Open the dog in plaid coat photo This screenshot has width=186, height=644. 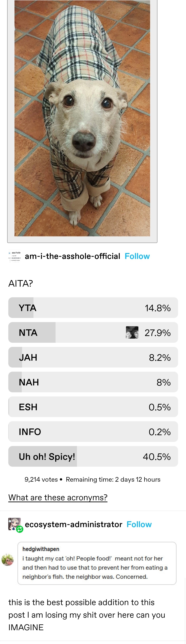click(82, 118)
